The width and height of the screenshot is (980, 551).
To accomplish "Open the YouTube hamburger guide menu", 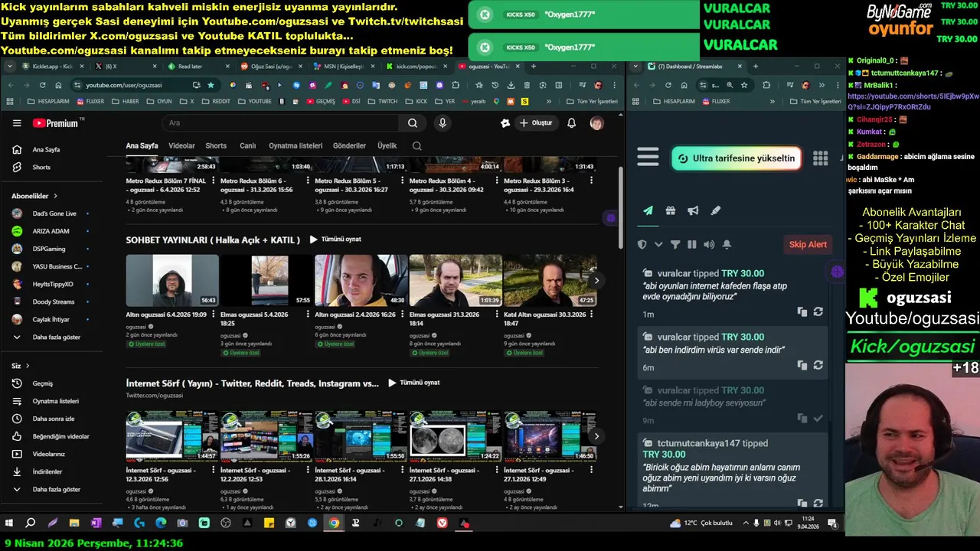I will (17, 122).
